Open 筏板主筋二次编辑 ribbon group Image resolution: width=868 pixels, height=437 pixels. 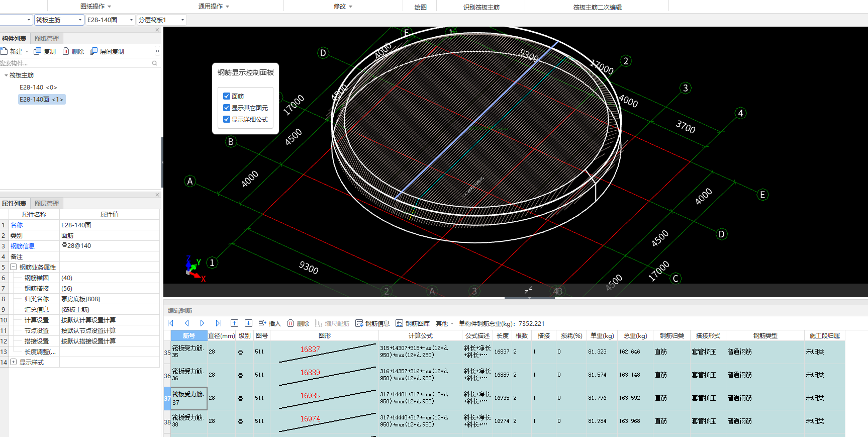[x=598, y=7]
